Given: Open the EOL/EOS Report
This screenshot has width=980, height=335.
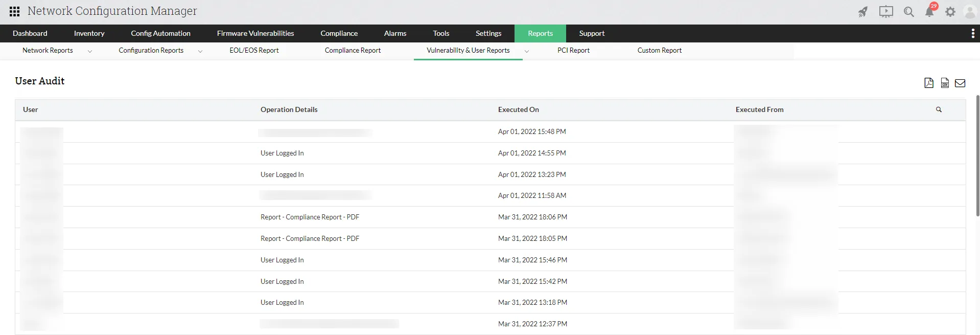Looking at the screenshot, I should 254,50.
